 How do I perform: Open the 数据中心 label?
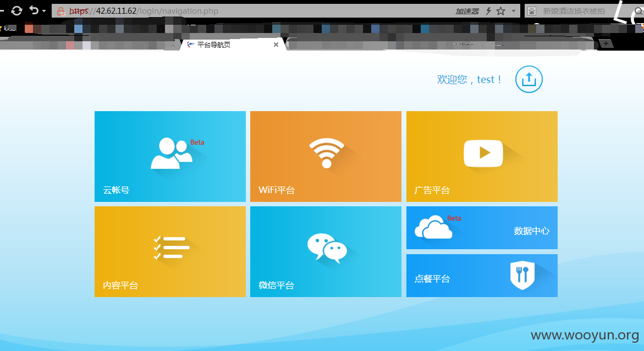coord(531,231)
